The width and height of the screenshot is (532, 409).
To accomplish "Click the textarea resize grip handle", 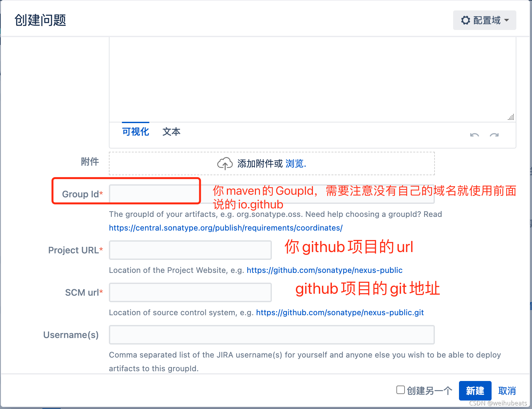I will (x=511, y=117).
